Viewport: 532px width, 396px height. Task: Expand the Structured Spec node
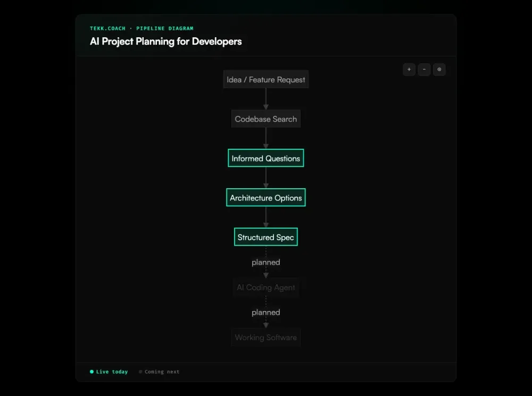click(265, 237)
